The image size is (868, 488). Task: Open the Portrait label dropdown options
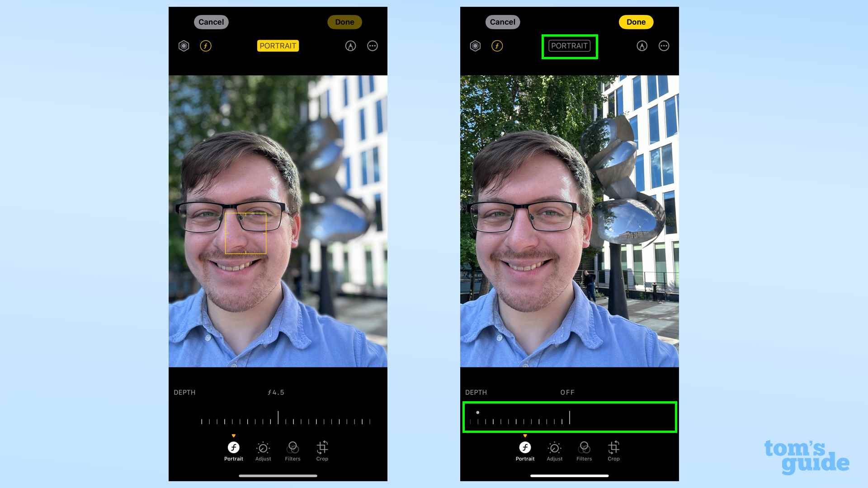(569, 46)
